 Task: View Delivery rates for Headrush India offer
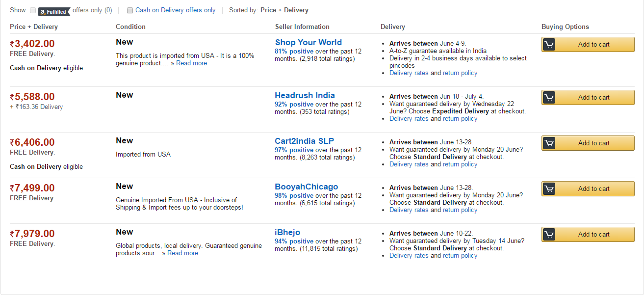[x=409, y=119]
